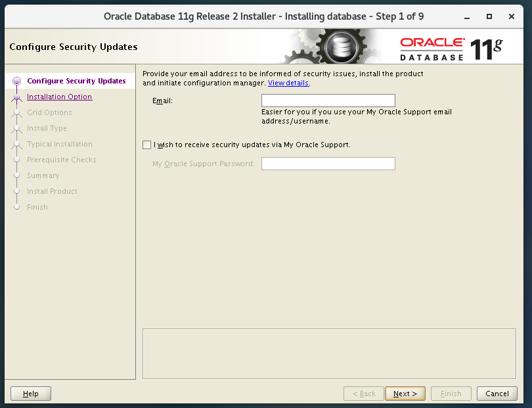Viewport: 532px width, 408px height.
Task: Close the Oracle installer window
Action: pyautogui.click(x=512, y=16)
